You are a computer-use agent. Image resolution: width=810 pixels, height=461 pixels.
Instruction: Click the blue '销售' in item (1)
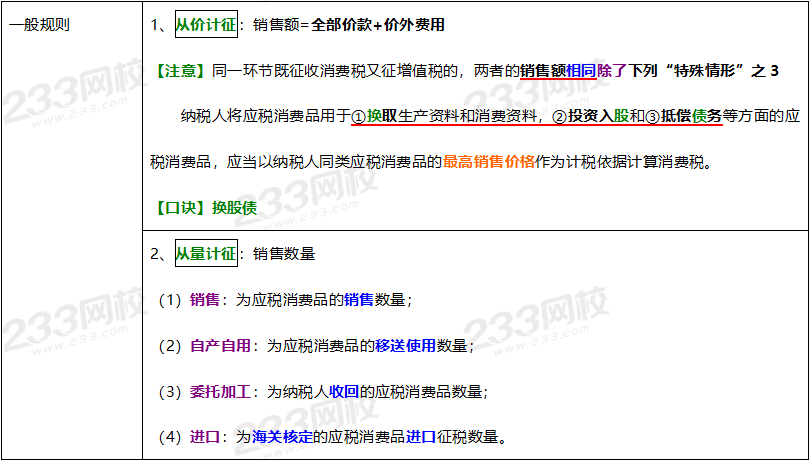coord(359,300)
